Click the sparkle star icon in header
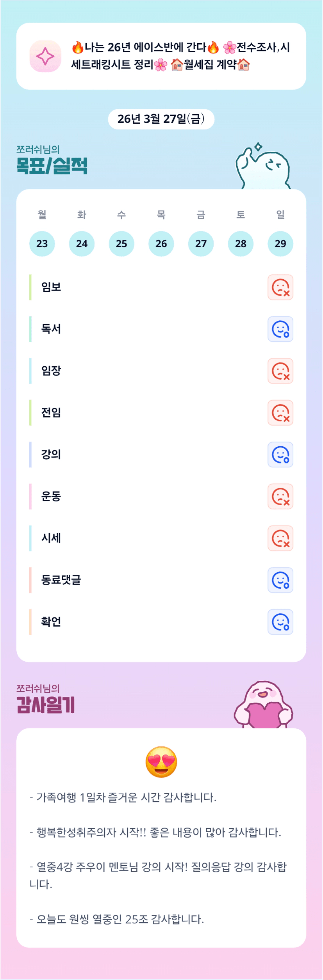 pos(45,56)
